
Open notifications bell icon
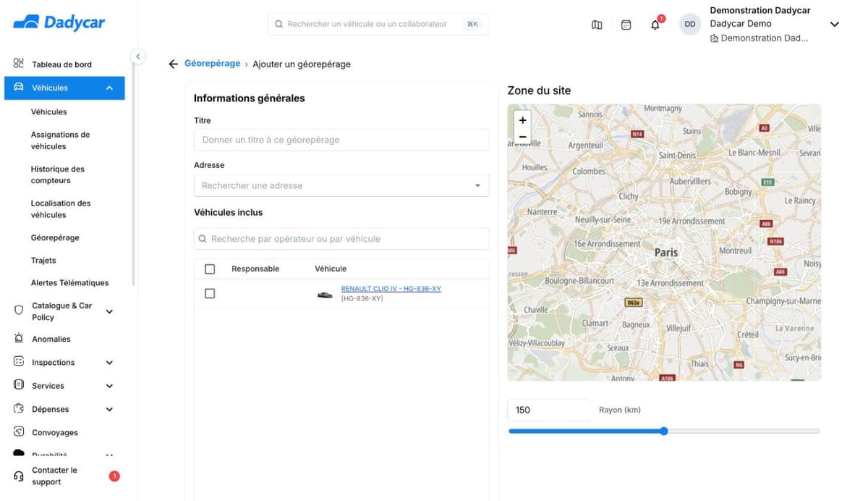655,25
